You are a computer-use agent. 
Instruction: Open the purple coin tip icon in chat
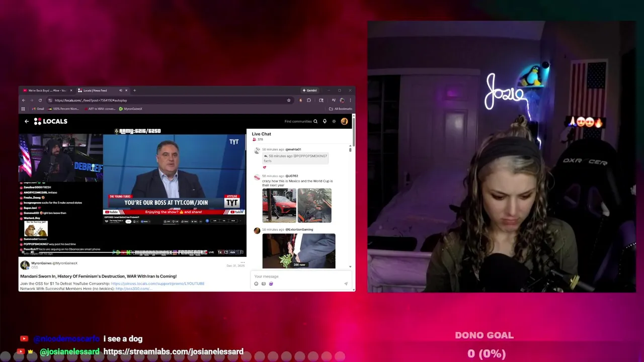(271, 284)
